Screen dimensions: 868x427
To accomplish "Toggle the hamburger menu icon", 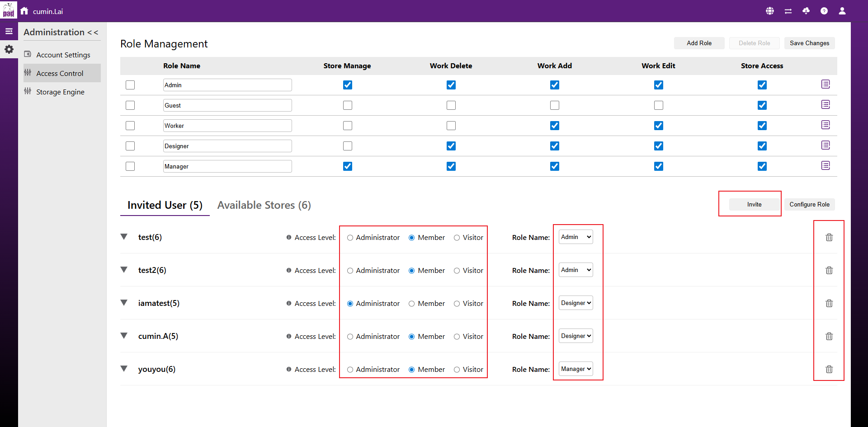I will (9, 31).
